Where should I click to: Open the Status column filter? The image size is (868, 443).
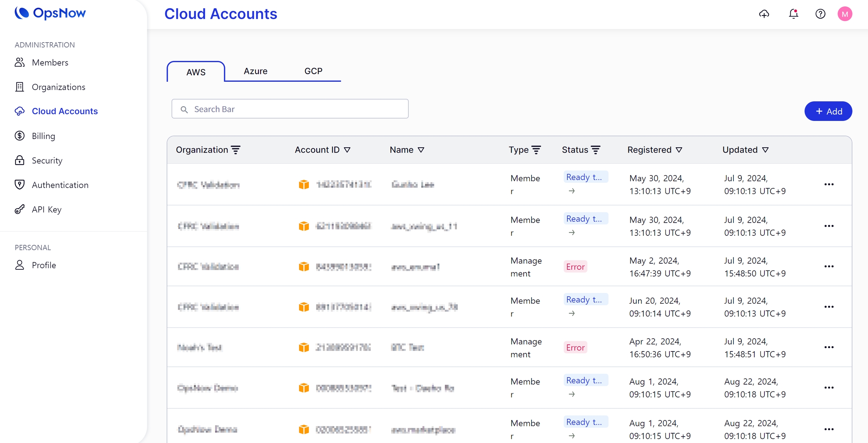pos(596,150)
